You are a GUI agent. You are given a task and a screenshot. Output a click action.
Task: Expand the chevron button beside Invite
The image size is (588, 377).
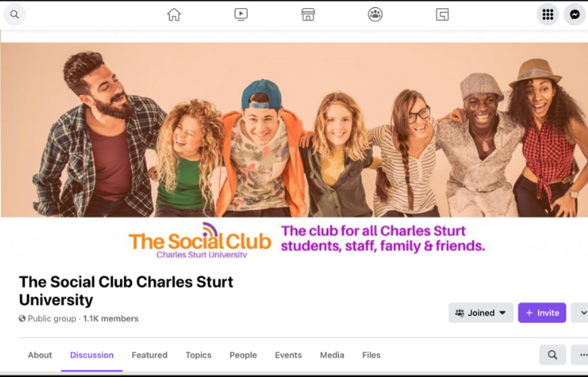click(x=580, y=313)
